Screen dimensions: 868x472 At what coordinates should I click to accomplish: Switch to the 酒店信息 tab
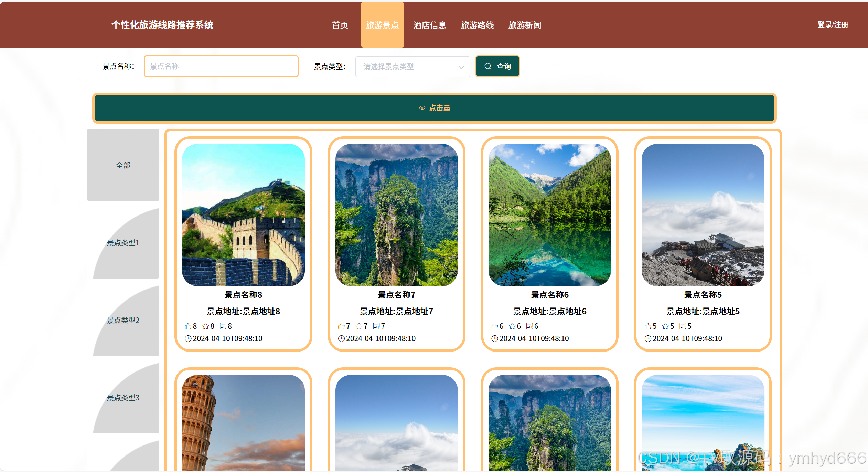click(x=429, y=25)
